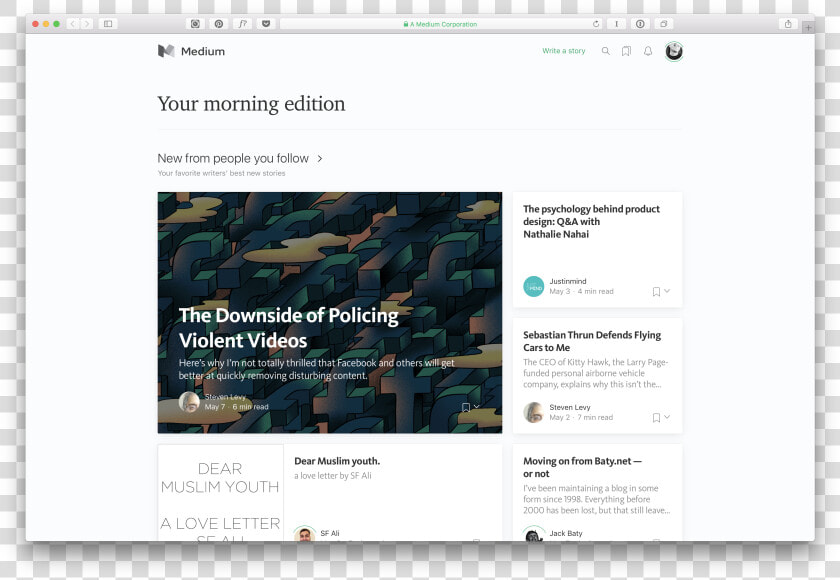Click Dear Muslim Youth cover thumbnail
Screen dimensions: 840x580
click(x=220, y=493)
